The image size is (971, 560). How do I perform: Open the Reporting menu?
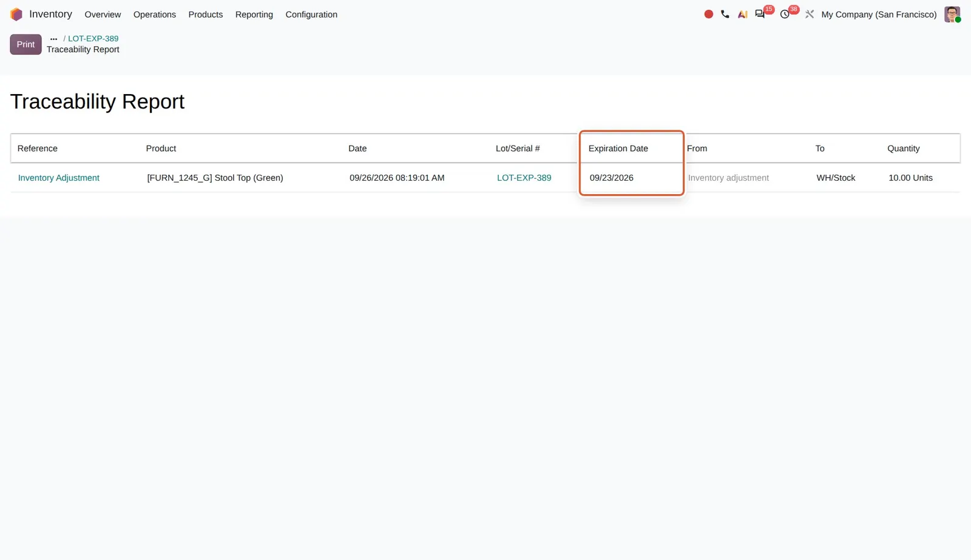(254, 14)
